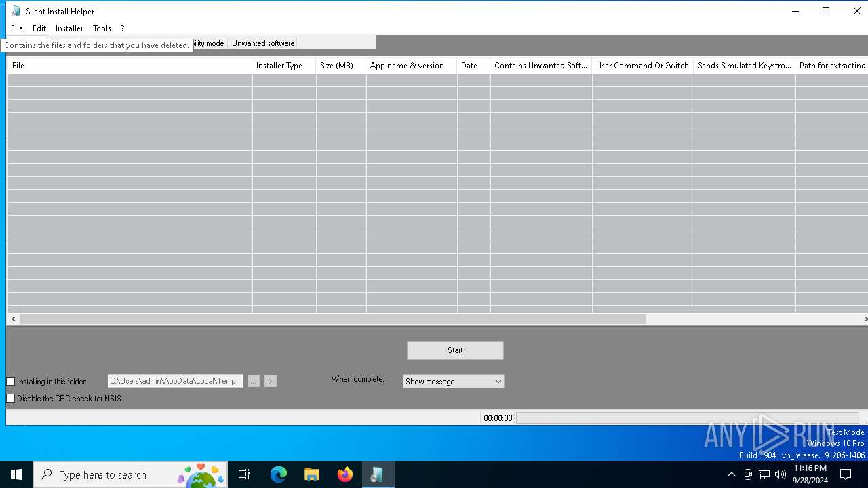Click the horizontal scrollbar right arrow
This screenshot has width=868, height=488.
(865, 319)
